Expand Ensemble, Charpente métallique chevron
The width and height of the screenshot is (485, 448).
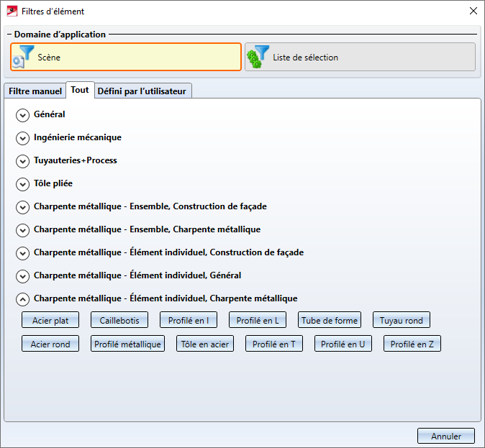(x=22, y=230)
